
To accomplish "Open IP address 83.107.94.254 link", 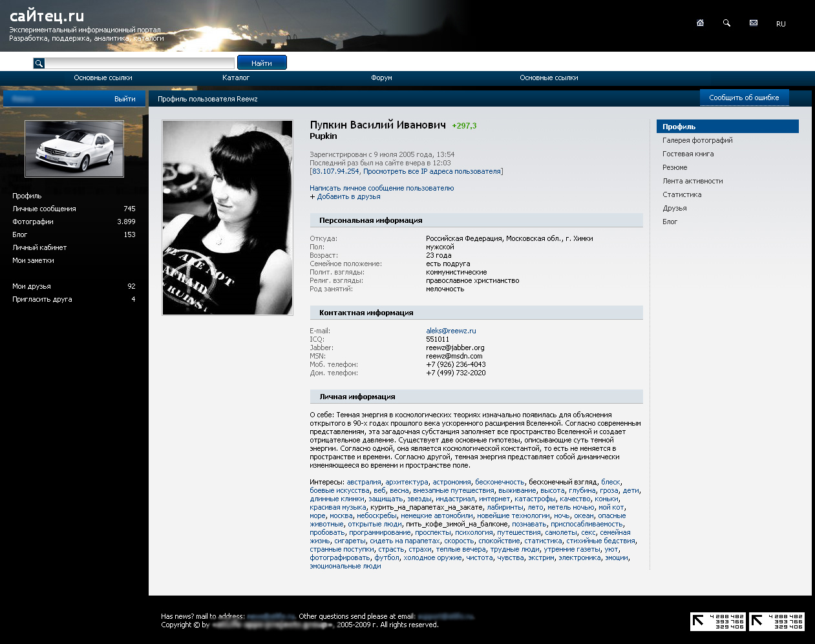I will 335,171.
